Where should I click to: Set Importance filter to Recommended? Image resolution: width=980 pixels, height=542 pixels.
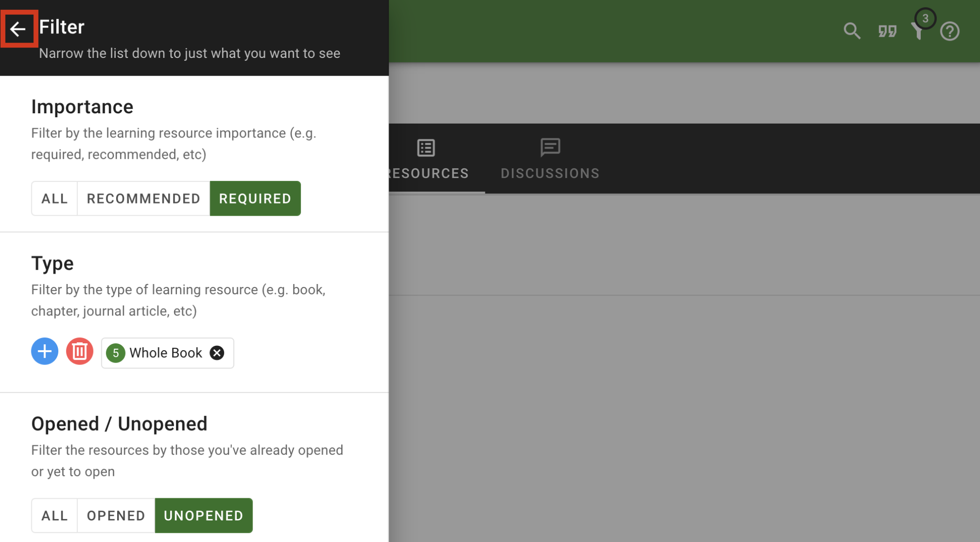coord(143,199)
